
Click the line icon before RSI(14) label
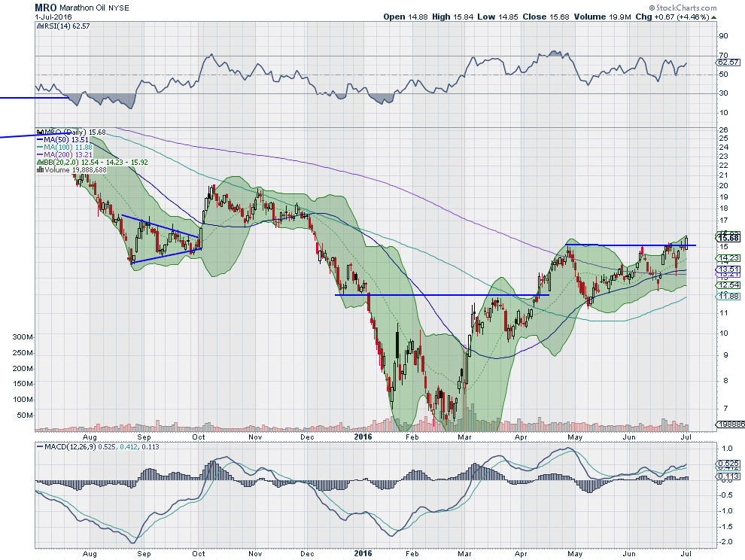tap(39, 26)
